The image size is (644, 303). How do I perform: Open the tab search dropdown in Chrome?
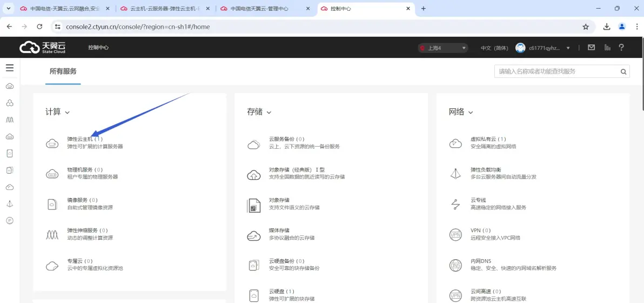(x=9, y=8)
